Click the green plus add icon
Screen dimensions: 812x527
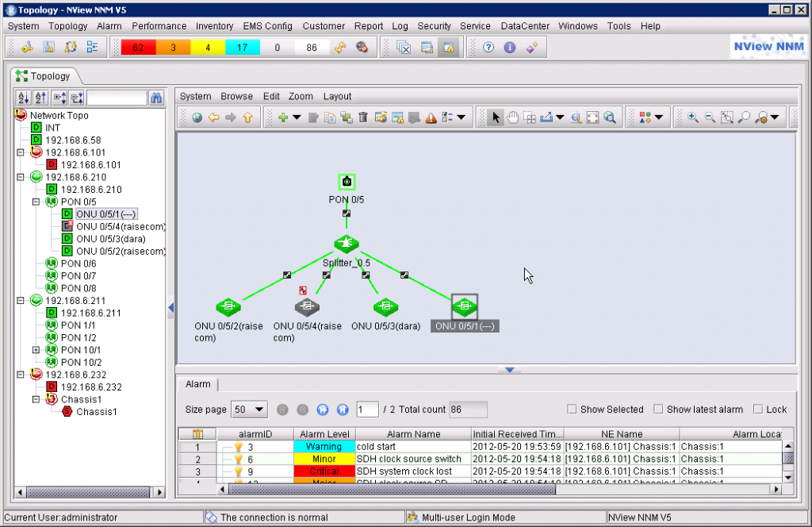click(x=283, y=117)
